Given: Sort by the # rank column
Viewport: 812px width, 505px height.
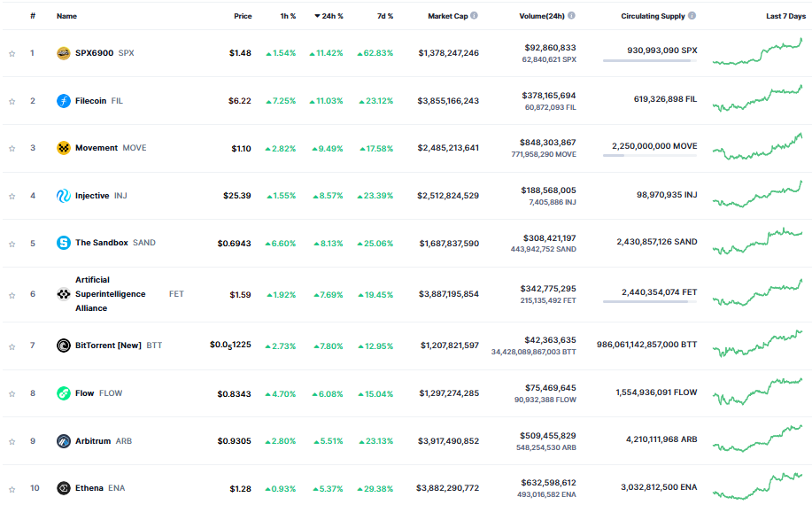Looking at the screenshot, I should click(33, 16).
